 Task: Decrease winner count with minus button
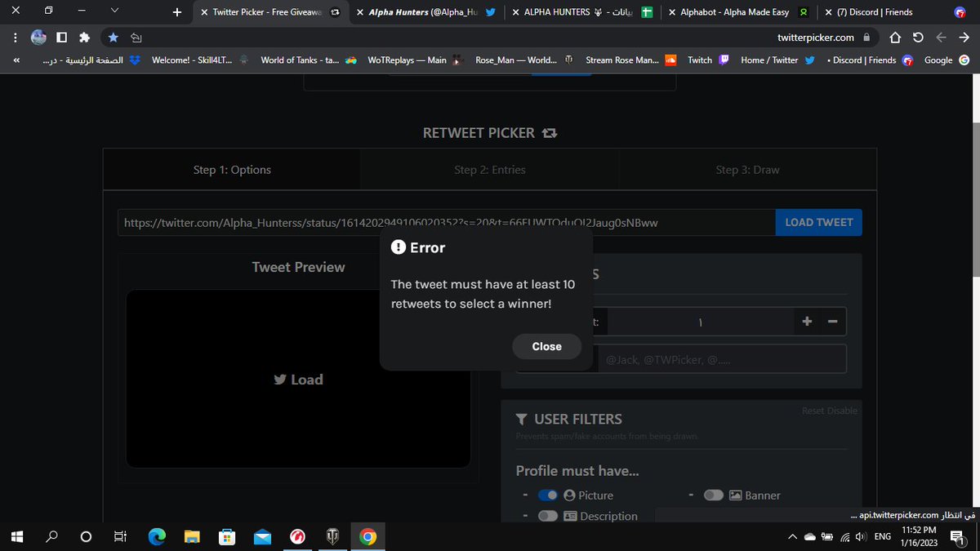tap(833, 322)
